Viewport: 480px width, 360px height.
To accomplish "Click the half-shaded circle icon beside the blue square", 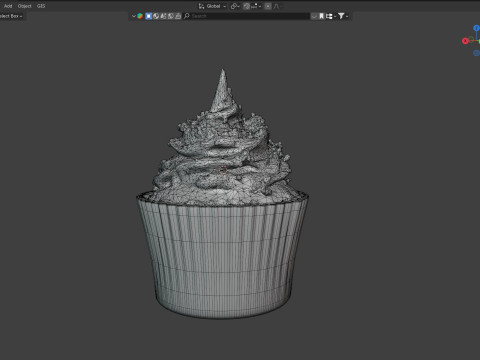I will 156,16.
